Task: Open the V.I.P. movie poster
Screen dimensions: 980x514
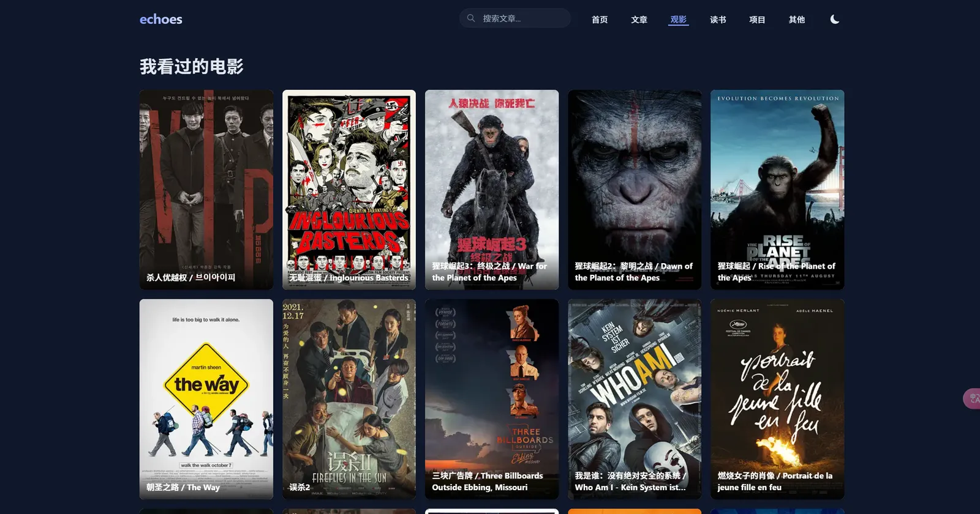Action: [206, 190]
